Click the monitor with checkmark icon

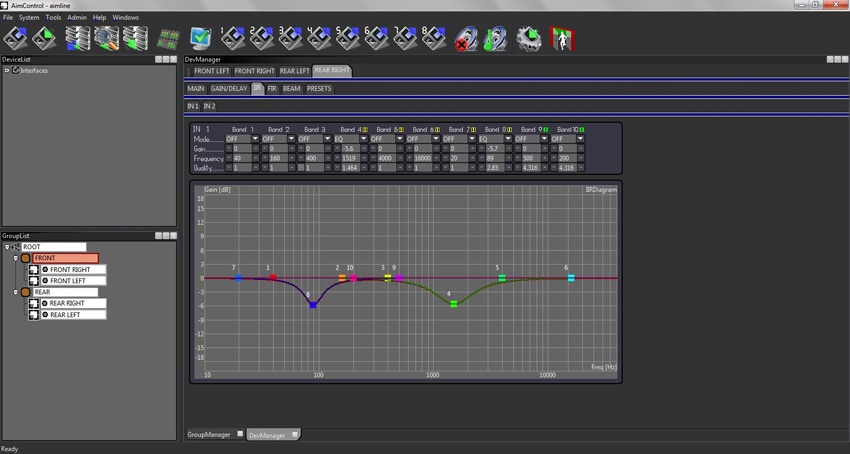201,39
